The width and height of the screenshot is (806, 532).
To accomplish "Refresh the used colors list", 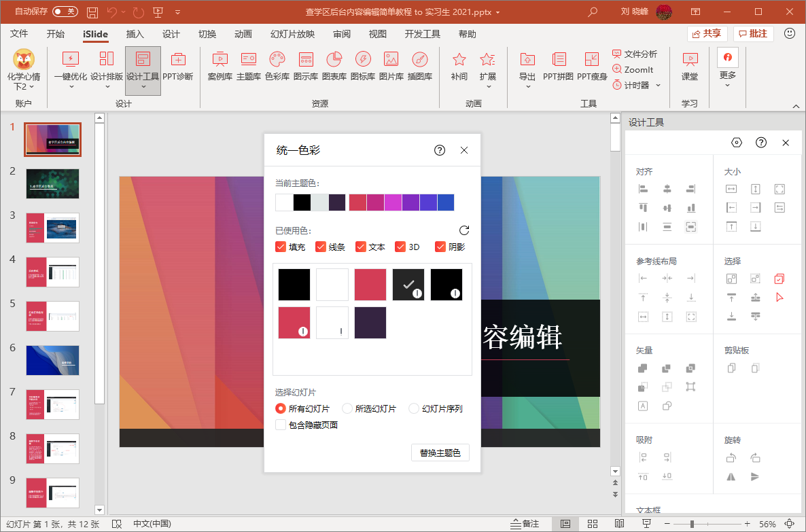I will click(464, 230).
